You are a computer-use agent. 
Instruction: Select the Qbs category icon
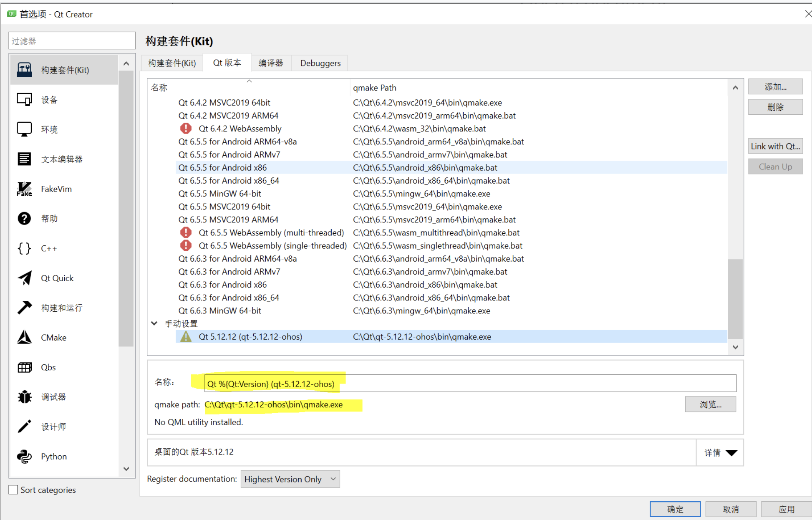(x=25, y=367)
